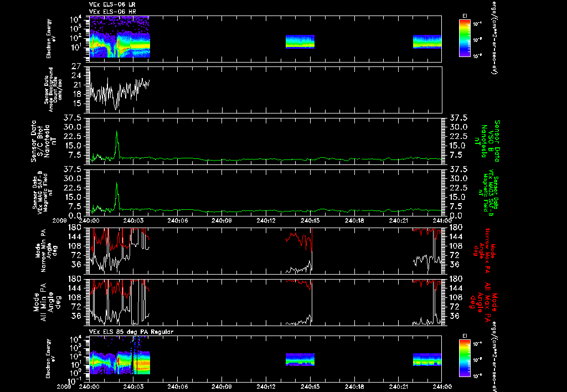Select the 'VEx ELS 85 deg PA Regular' panel title
Viewport: 567px width, 392px height.
[x=131, y=332]
